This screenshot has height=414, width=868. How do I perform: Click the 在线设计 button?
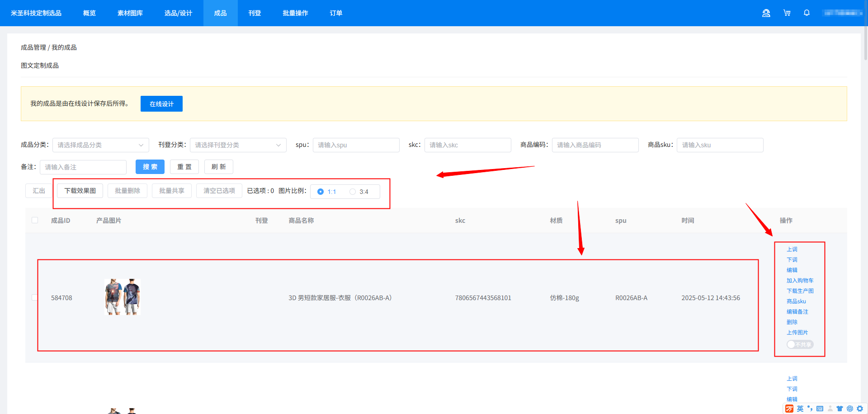pos(161,104)
